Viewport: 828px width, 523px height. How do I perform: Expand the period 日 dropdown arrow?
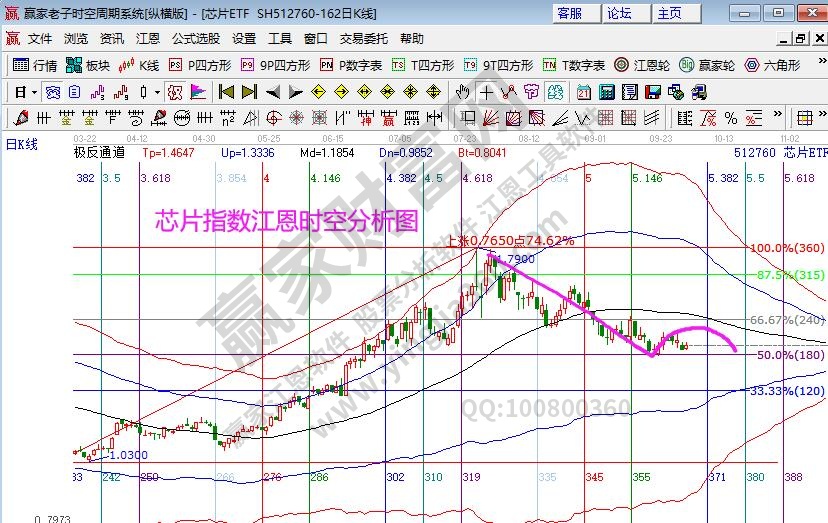[33, 92]
